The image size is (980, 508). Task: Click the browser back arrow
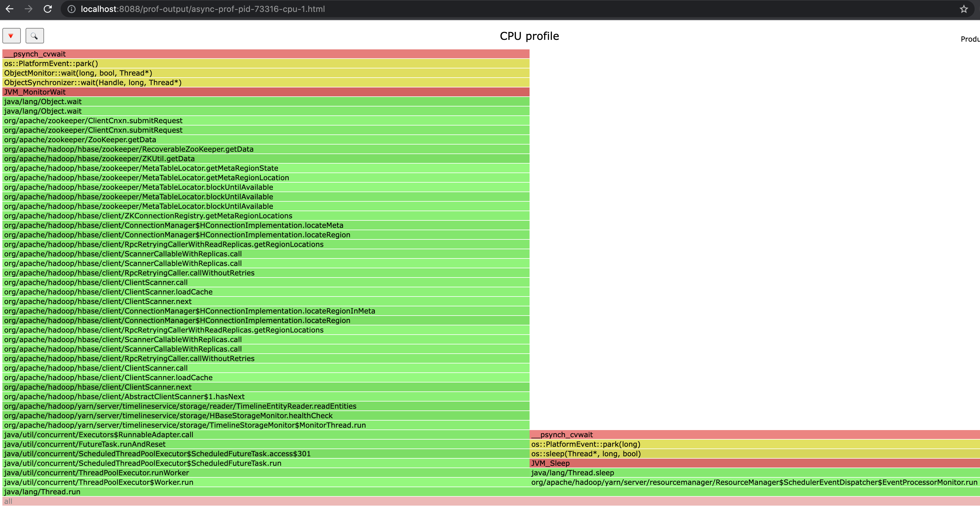10,9
